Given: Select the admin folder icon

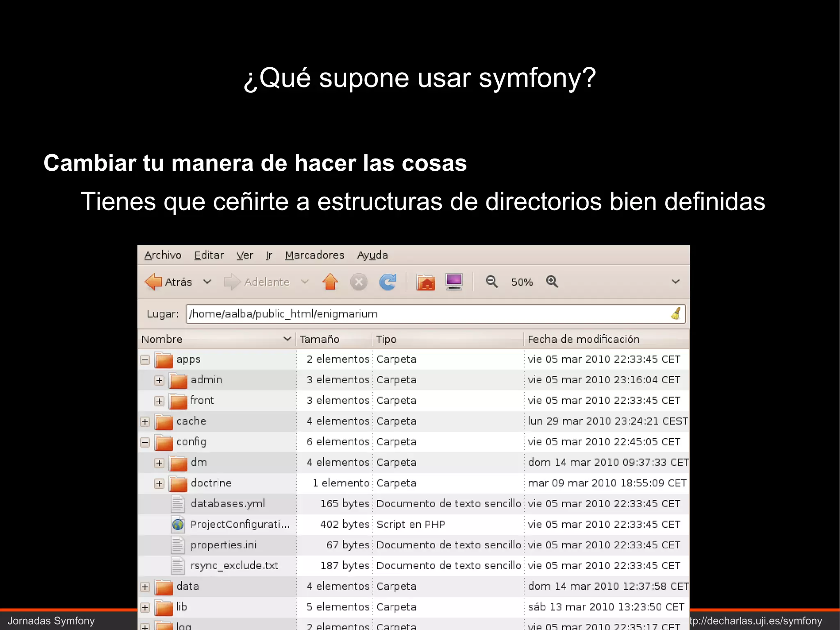Looking at the screenshot, I should point(178,380).
